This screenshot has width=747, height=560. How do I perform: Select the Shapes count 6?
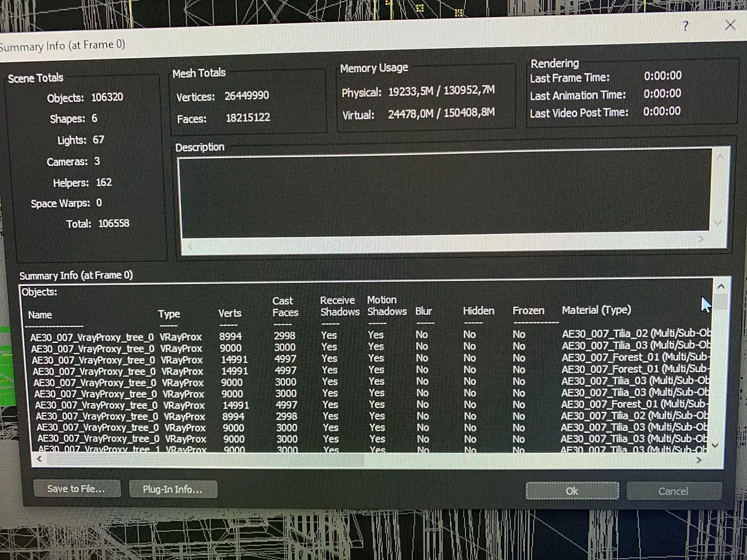pos(94,118)
